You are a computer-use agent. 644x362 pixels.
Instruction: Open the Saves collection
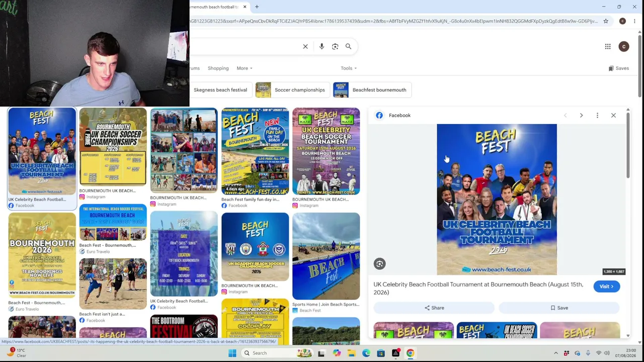pyautogui.click(x=619, y=68)
